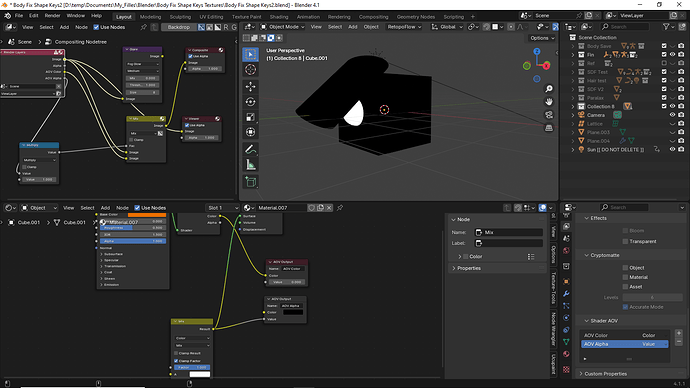The image size is (690, 388).
Task: Toggle visibility eye of Camera object
Action: point(672,115)
